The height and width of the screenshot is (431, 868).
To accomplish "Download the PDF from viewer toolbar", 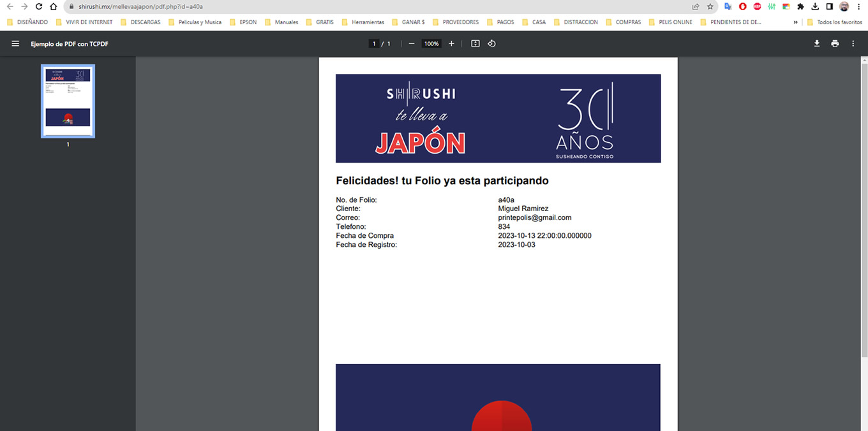I will click(816, 43).
